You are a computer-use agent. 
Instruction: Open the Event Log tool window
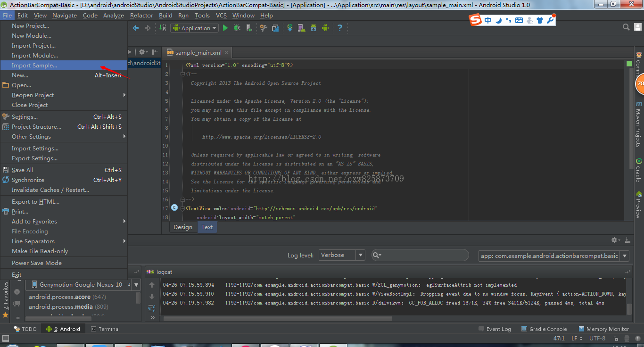[x=495, y=329]
